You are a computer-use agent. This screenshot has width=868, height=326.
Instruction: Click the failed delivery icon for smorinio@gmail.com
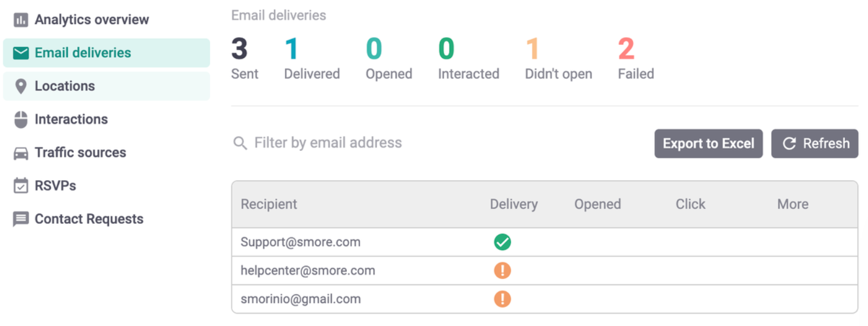[x=502, y=299]
